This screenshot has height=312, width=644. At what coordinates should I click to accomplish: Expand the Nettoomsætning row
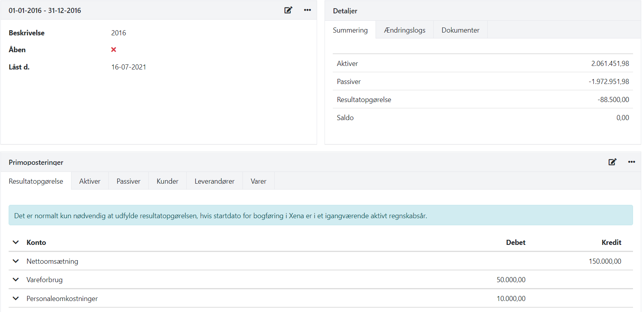[x=16, y=261]
